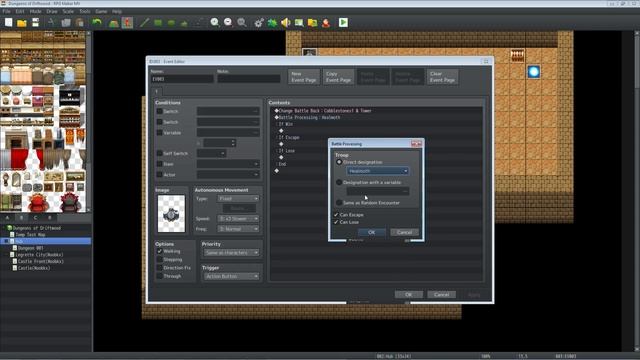Start Playtest with the green play icon
The height and width of the screenshot is (360, 640).
pos(343,22)
